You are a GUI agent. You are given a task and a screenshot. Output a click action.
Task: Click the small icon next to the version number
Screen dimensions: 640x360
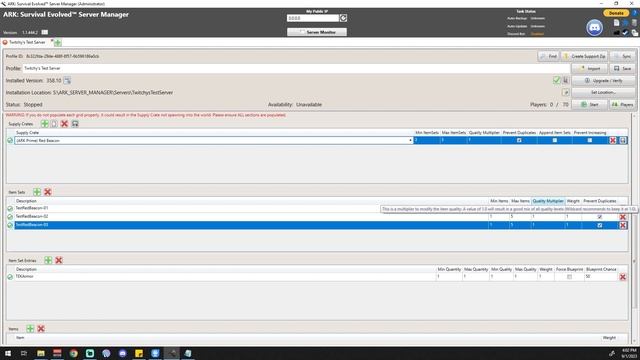44,32
